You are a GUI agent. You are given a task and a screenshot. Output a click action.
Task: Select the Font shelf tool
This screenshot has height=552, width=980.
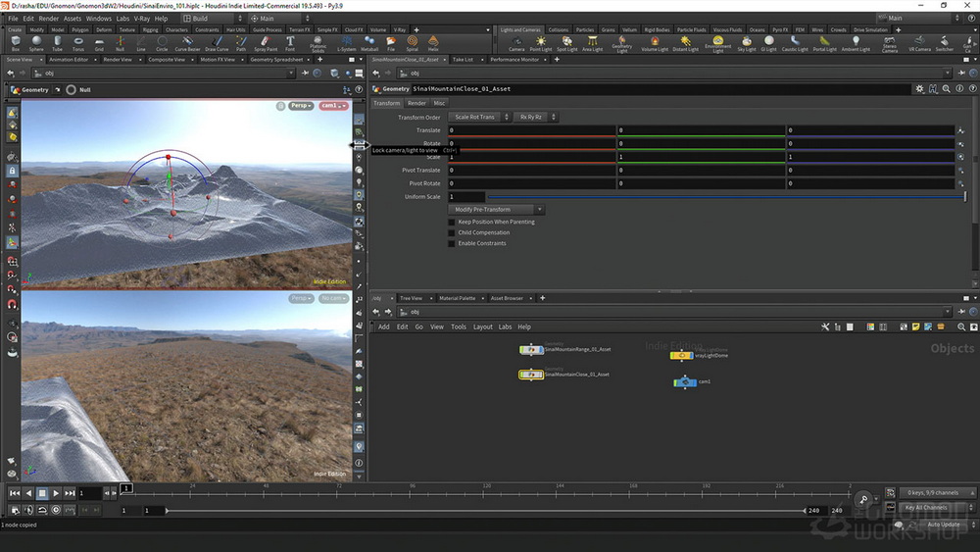click(290, 43)
